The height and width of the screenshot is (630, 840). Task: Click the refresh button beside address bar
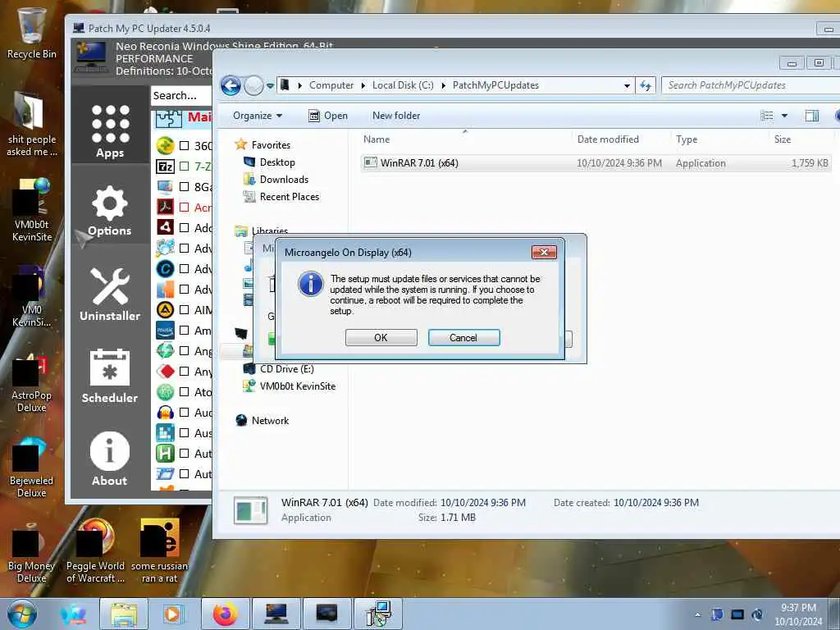(646, 85)
